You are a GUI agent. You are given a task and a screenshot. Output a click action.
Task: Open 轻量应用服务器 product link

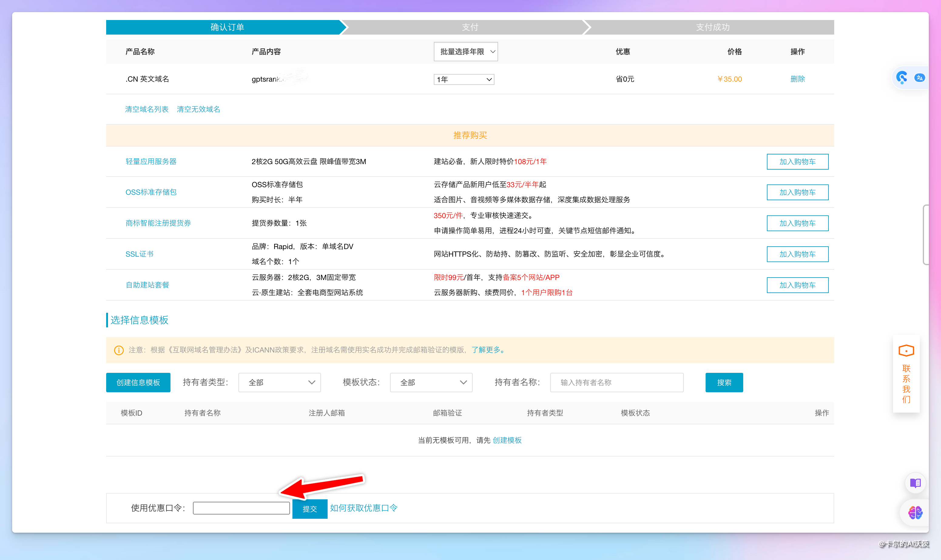coord(151,161)
